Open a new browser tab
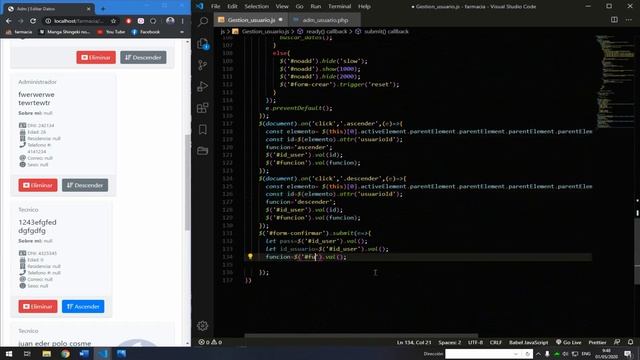 (103, 8)
